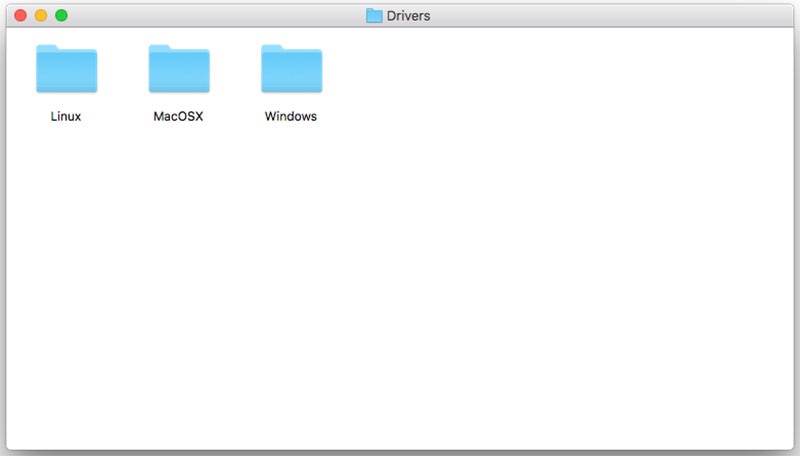
Task: Close the Drivers window with red button
Action: click(21, 16)
